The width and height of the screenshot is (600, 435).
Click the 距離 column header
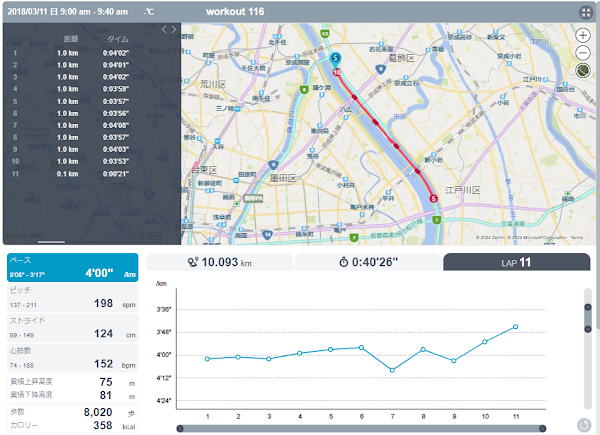71,39
